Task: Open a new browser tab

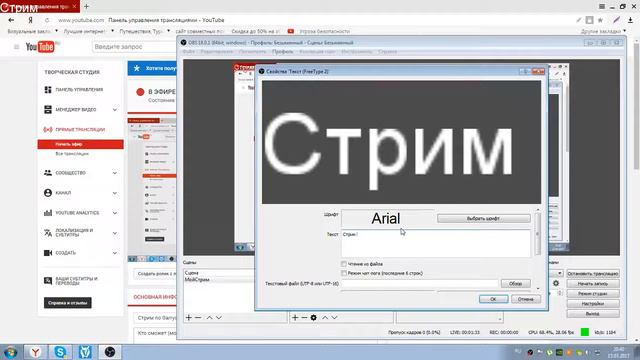Action: pos(86,7)
